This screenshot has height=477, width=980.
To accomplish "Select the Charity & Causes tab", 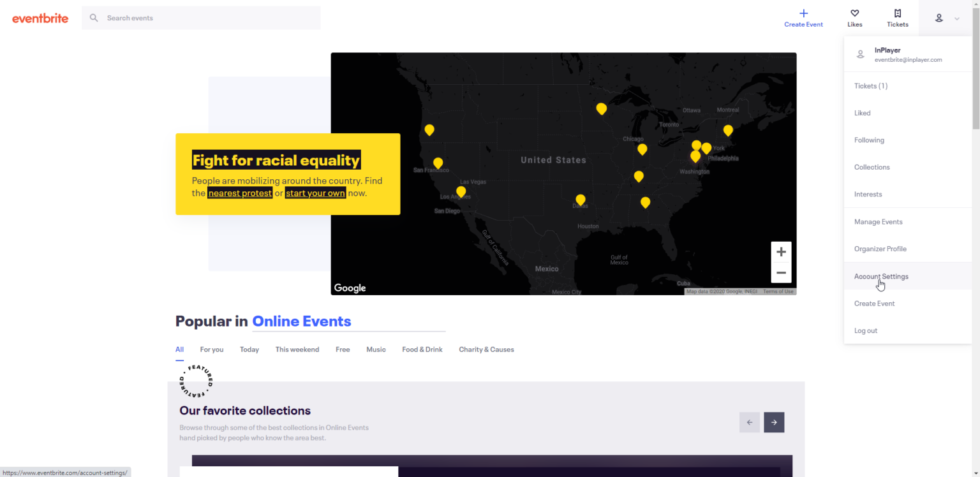I will 486,349.
